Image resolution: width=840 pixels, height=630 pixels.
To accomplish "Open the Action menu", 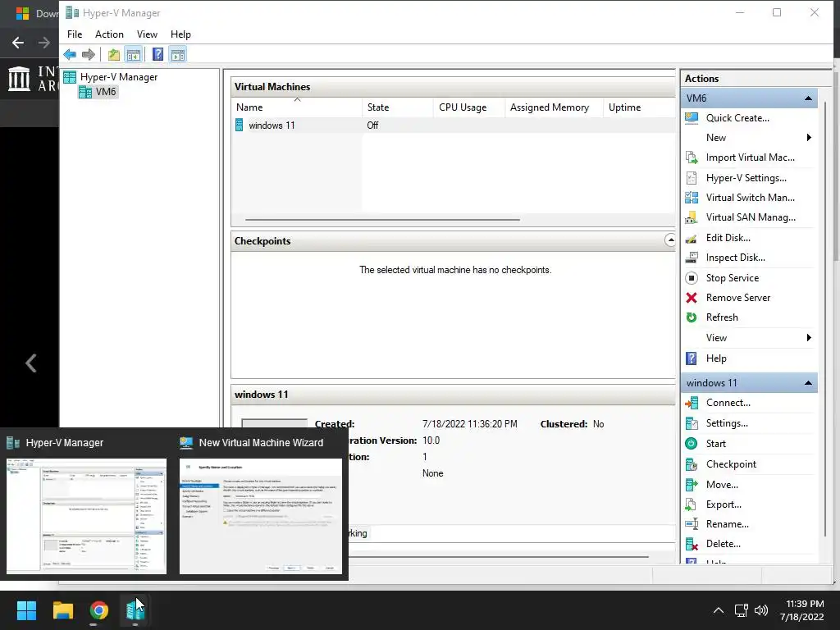I will (109, 34).
